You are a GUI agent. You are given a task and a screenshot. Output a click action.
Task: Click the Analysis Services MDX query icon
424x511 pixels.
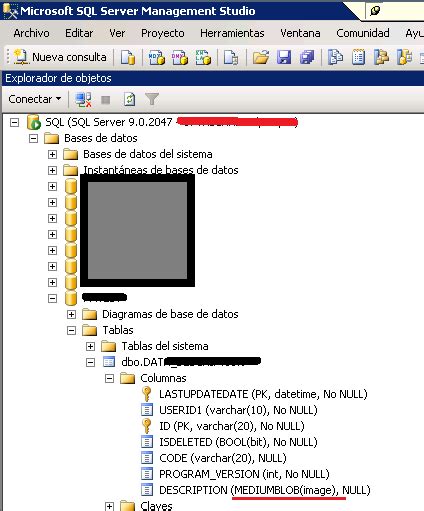point(156,57)
